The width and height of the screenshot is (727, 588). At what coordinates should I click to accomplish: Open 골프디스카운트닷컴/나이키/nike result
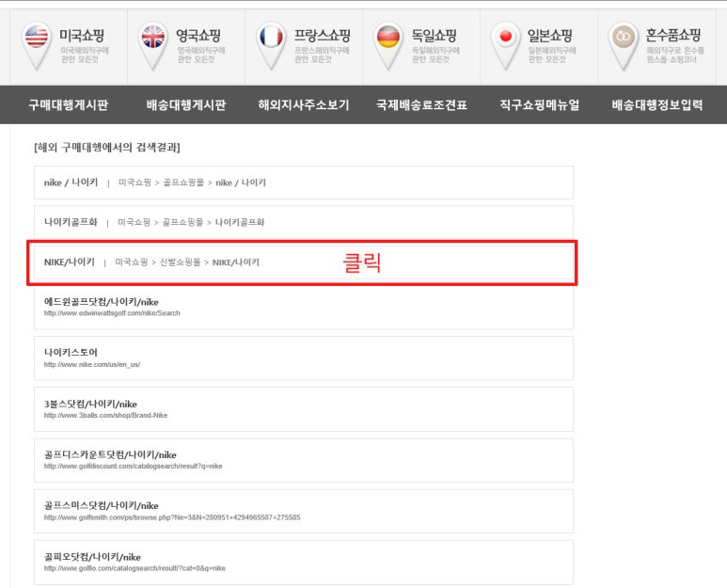coord(110,454)
